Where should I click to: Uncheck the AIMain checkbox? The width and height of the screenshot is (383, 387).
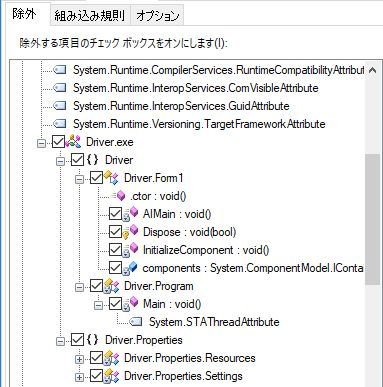point(115,214)
